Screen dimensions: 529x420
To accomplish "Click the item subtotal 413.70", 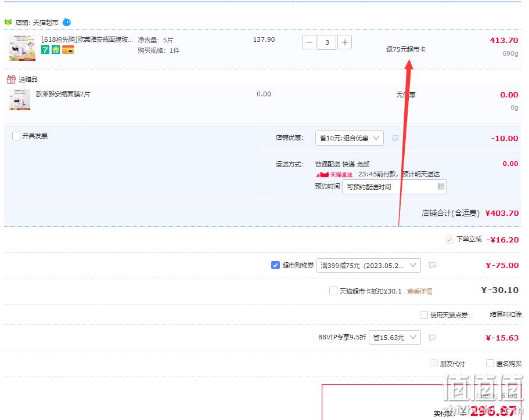I will tap(503, 40).
